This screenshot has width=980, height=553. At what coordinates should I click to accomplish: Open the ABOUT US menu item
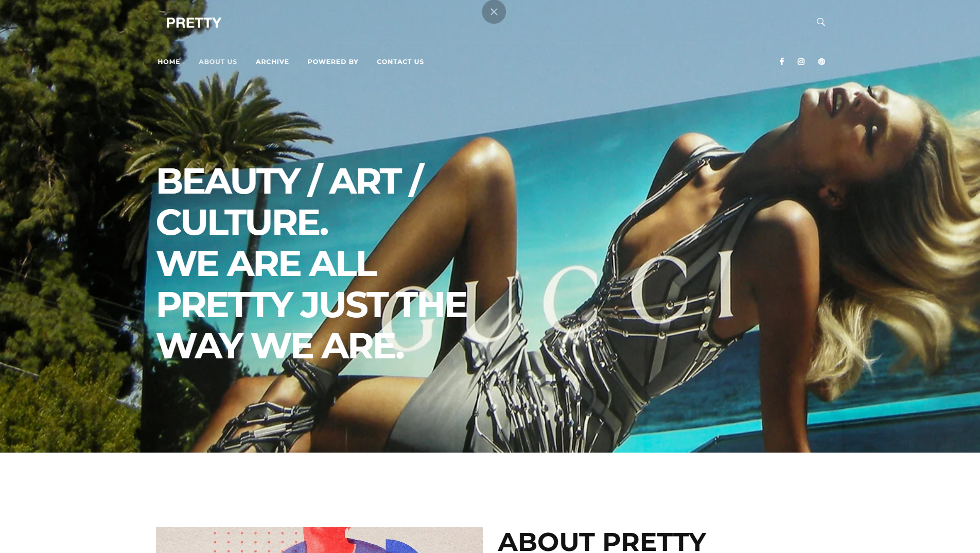[x=218, y=61]
